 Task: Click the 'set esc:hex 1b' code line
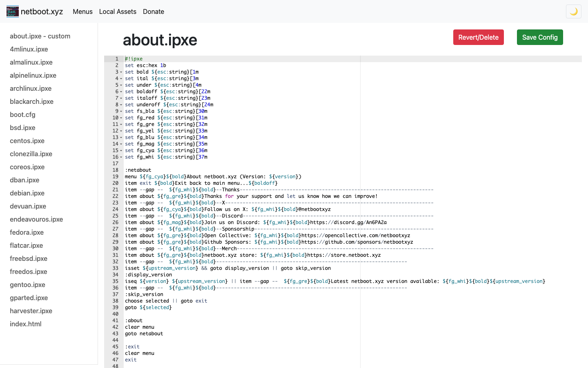tap(145, 65)
